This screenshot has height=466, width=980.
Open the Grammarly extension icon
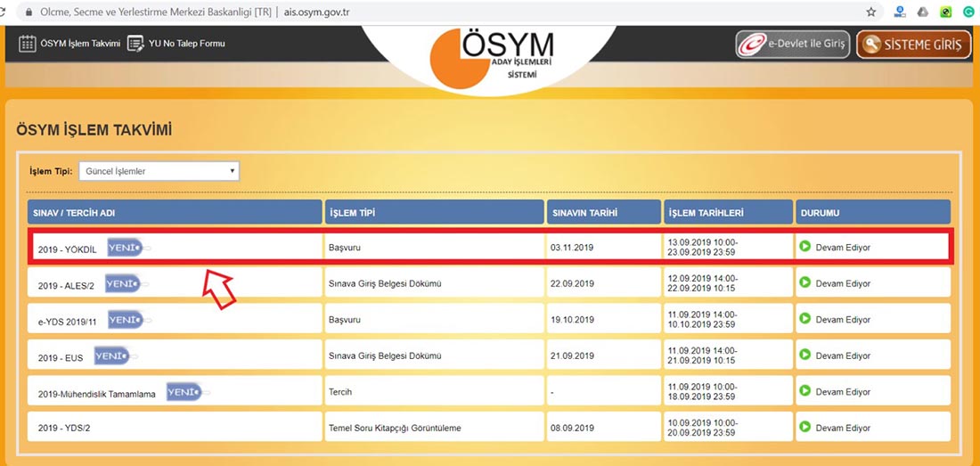pos(969,12)
